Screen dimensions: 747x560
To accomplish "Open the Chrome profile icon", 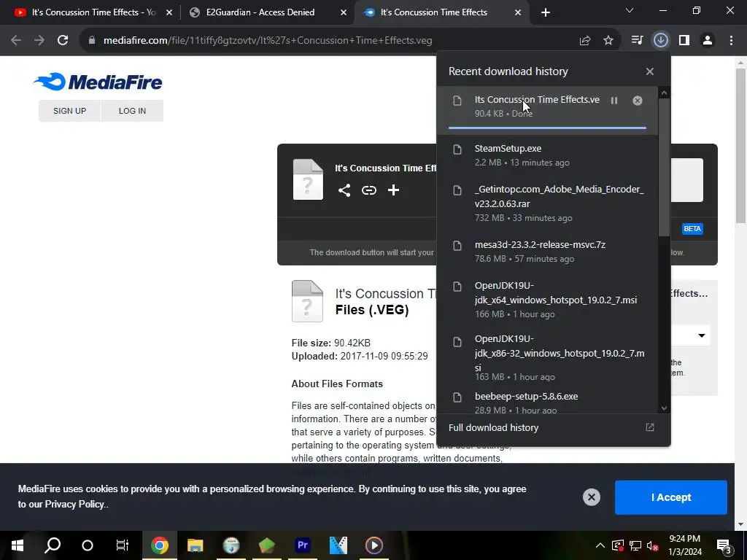I will click(708, 41).
